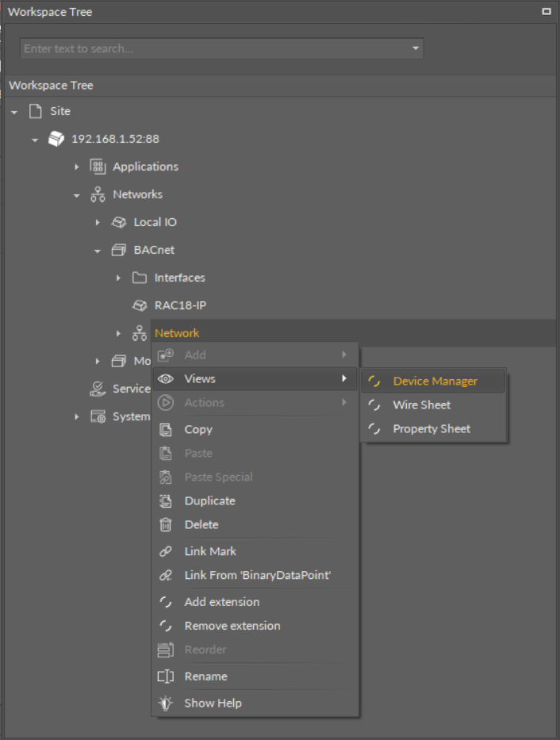Choose Property Sheet view
The image size is (560, 740).
coord(432,428)
